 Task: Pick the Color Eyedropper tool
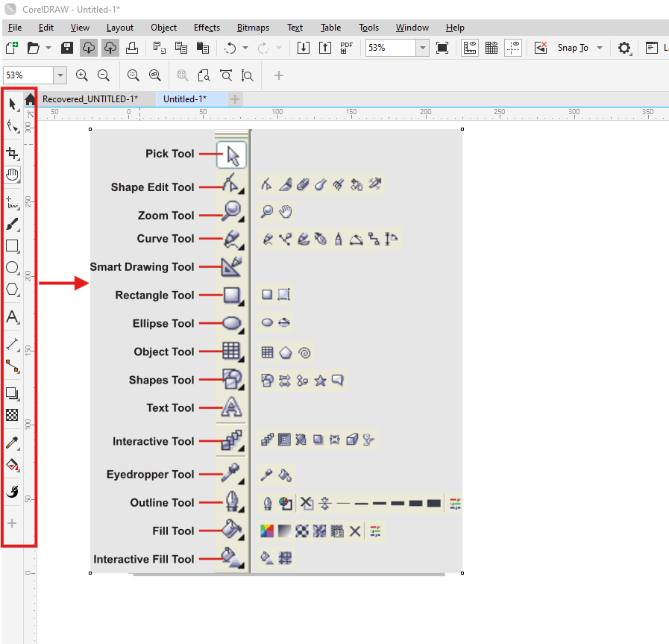(x=13, y=443)
